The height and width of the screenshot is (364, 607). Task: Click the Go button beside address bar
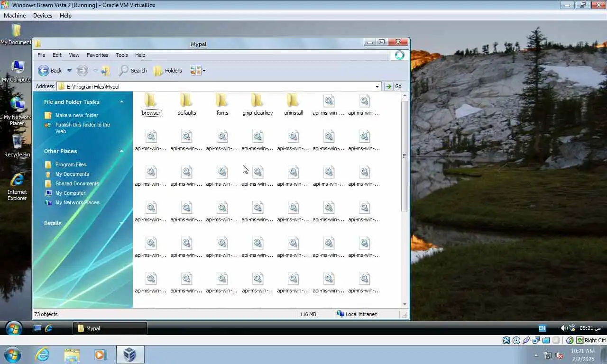[x=393, y=86]
